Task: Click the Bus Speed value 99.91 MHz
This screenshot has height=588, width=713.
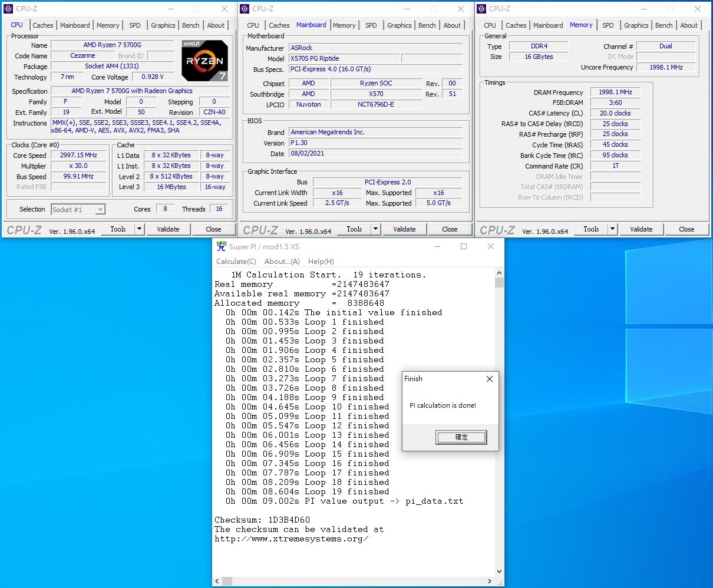Action: pos(78,177)
